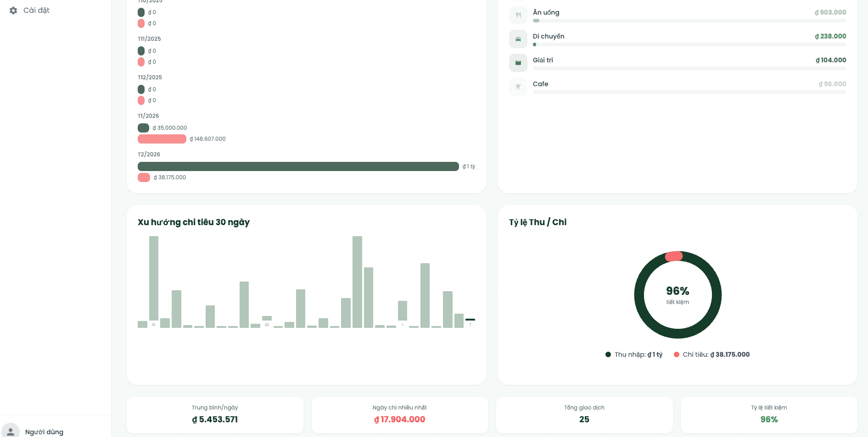Click the Ngày chi nhiều nhất amount
Image resolution: width=868 pixels, height=437 pixels.
[x=399, y=420]
